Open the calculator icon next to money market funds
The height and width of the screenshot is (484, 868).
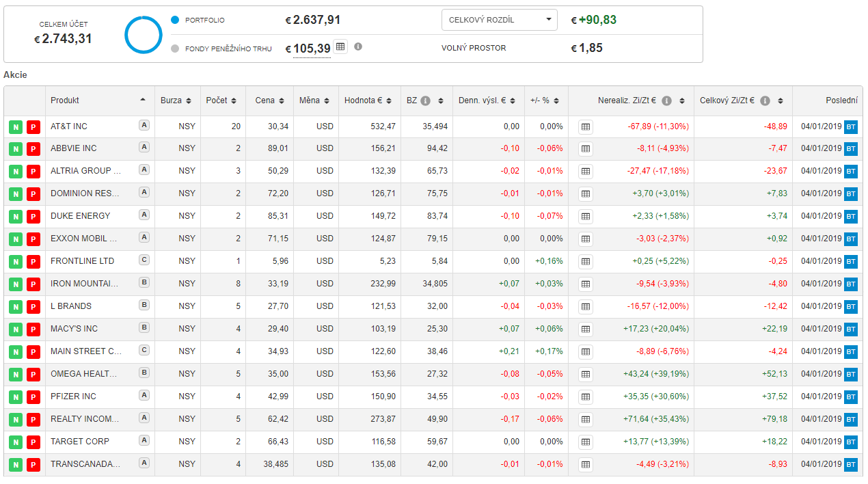[340, 46]
